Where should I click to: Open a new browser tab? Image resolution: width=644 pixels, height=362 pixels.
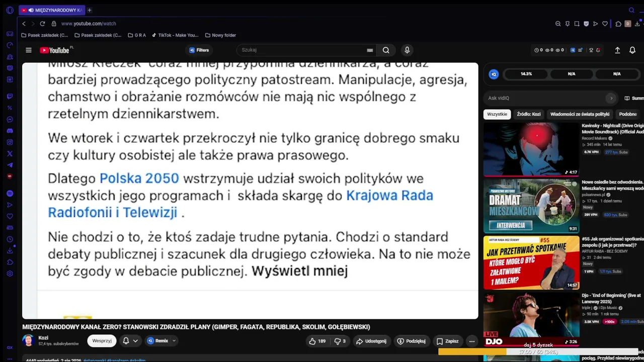click(90, 10)
